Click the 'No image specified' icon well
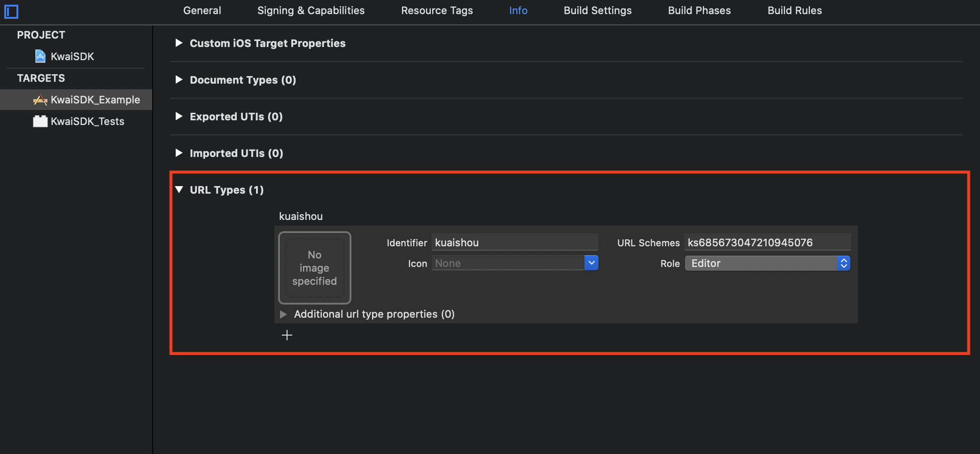The width and height of the screenshot is (980, 454). tap(314, 268)
